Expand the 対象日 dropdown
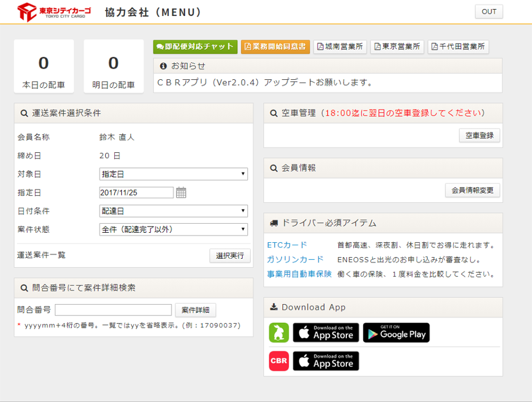 coord(173,174)
